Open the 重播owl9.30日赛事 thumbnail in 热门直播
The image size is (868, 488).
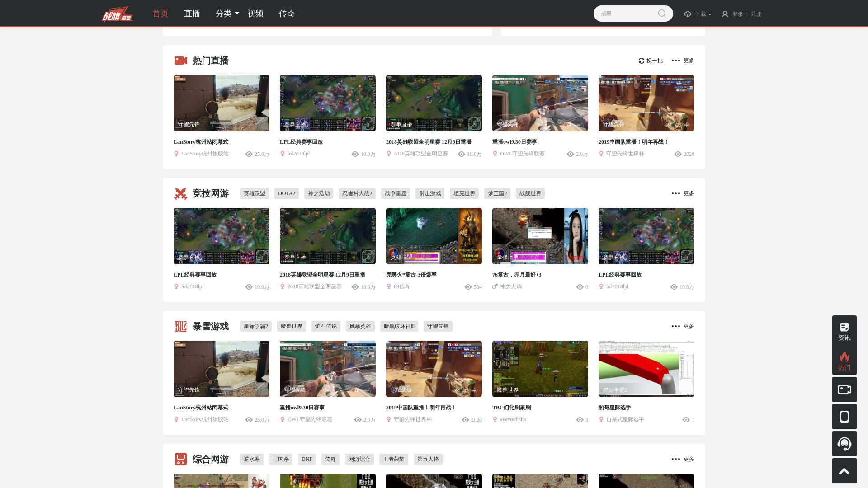[540, 103]
